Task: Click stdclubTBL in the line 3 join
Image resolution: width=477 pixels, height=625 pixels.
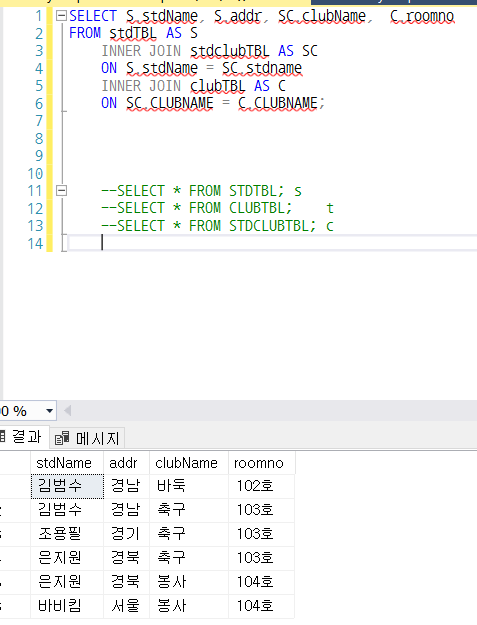Action: pos(230,51)
